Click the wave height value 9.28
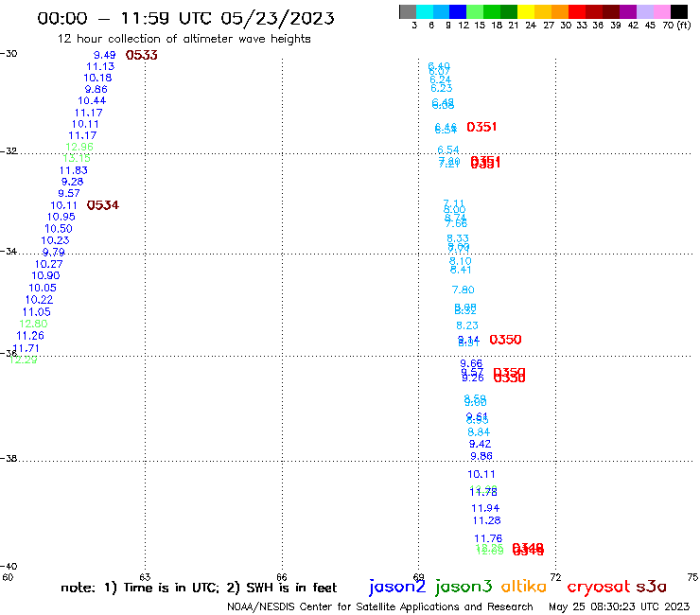Screen dimensions: 700x615 (72, 182)
